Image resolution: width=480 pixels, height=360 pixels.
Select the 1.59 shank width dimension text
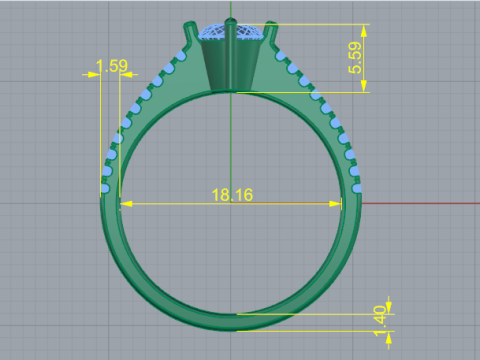point(112,66)
